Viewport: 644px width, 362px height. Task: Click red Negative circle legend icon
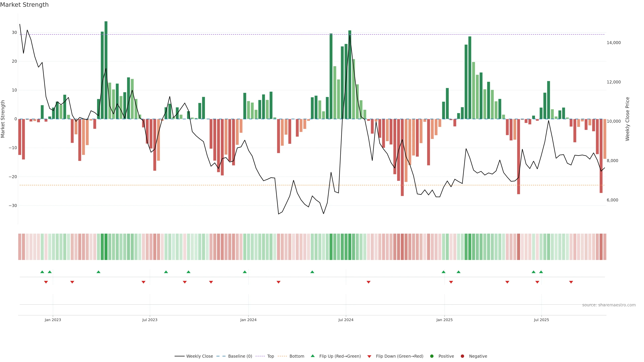(x=462, y=356)
